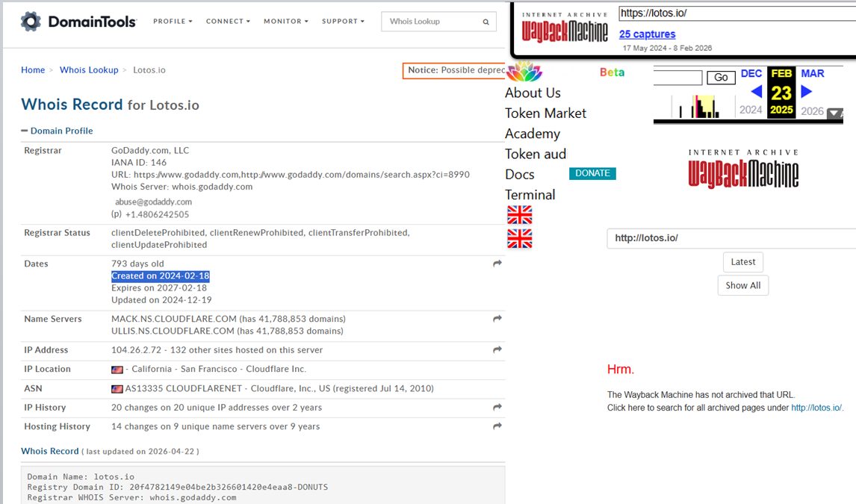
Task: Click the MAR month link
Action: click(813, 74)
